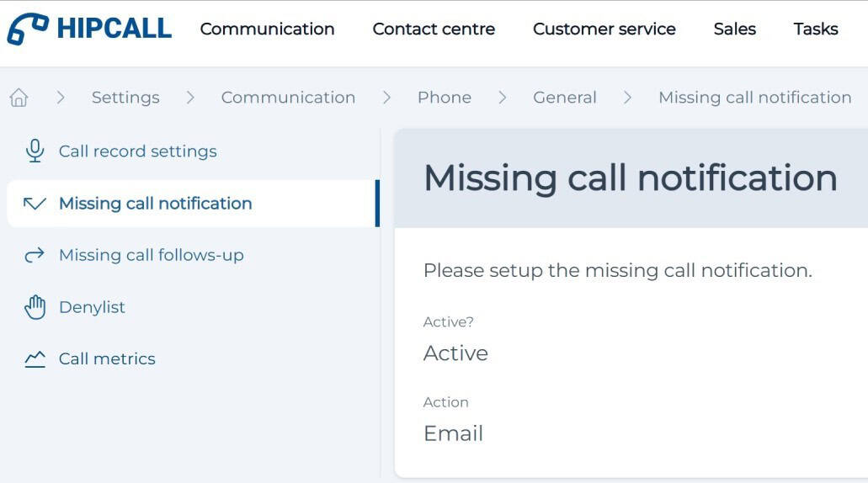Click the Hipcall phone logo icon

(28, 29)
